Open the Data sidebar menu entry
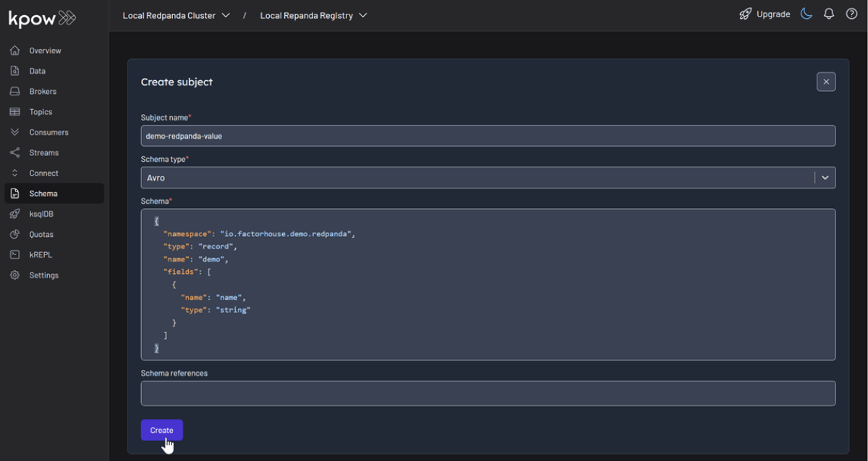868x461 pixels. 37,71
